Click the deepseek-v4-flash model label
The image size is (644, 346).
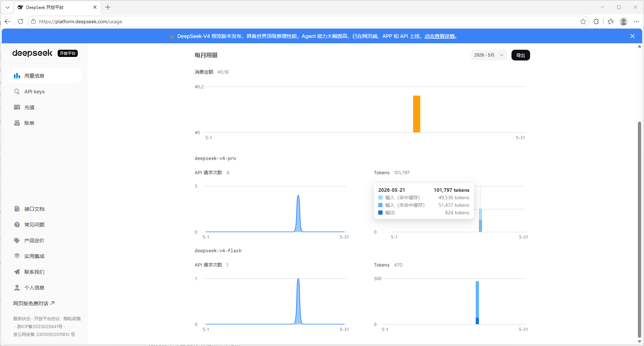218,250
